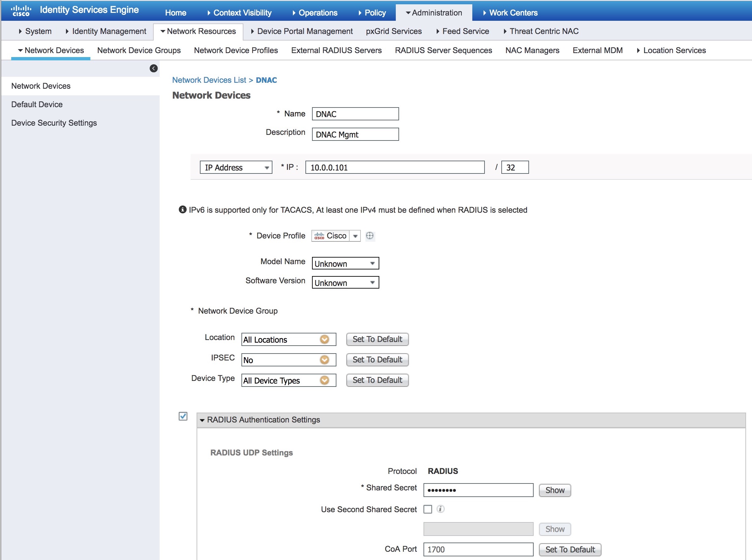Image resolution: width=752 pixels, height=560 pixels.
Task: Click the Name input field
Action: [355, 114]
